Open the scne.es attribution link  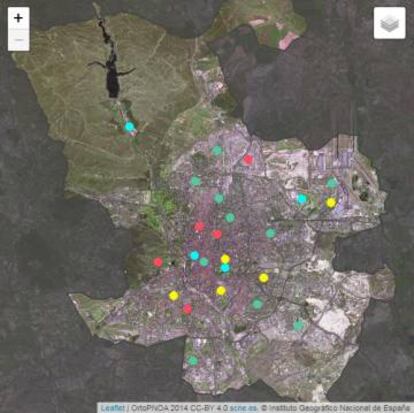243,408
